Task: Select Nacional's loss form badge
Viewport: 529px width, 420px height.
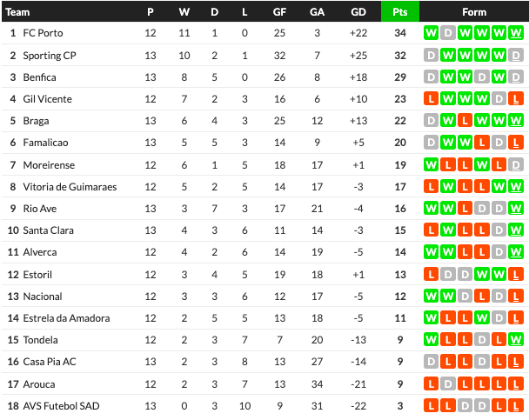Action: point(499,297)
